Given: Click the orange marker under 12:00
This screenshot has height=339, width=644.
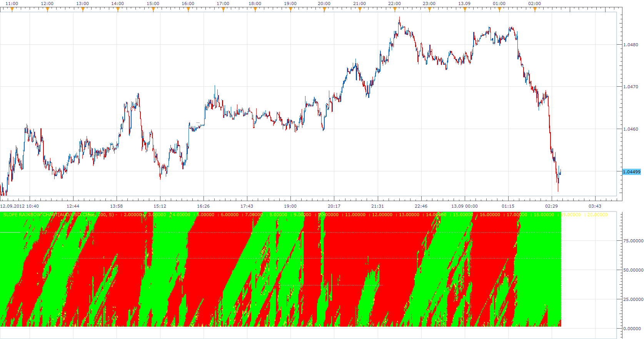Looking at the screenshot, I should (47, 10).
